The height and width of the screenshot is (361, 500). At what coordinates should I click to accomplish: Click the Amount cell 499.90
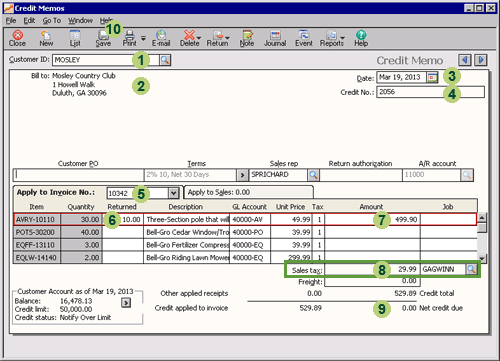tap(372, 219)
